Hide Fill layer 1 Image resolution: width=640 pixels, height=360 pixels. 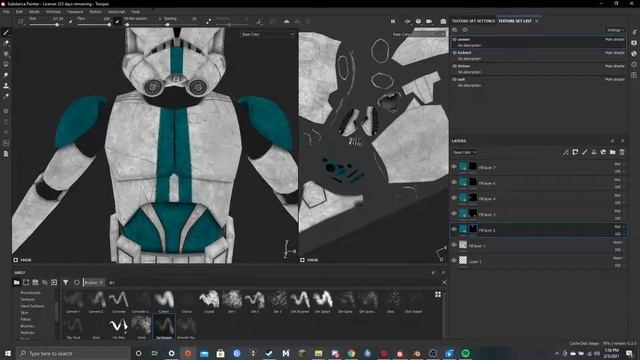tap(454, 245)
